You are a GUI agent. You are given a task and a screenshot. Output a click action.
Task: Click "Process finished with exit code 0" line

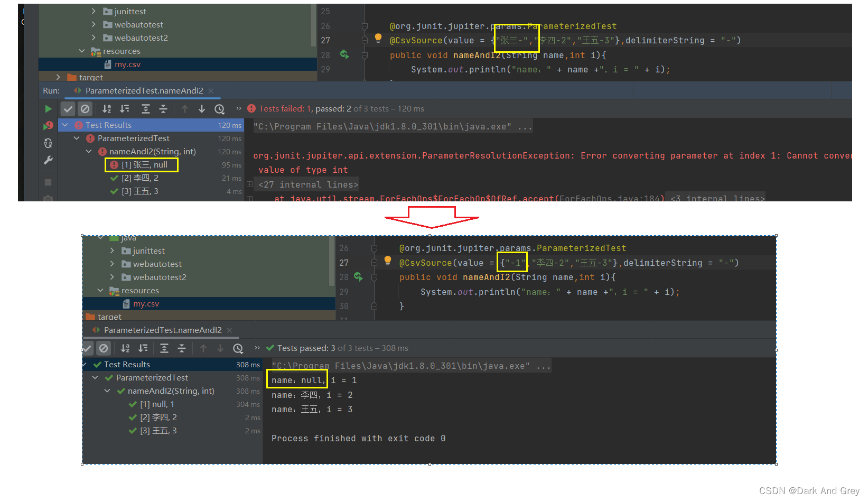359,439
